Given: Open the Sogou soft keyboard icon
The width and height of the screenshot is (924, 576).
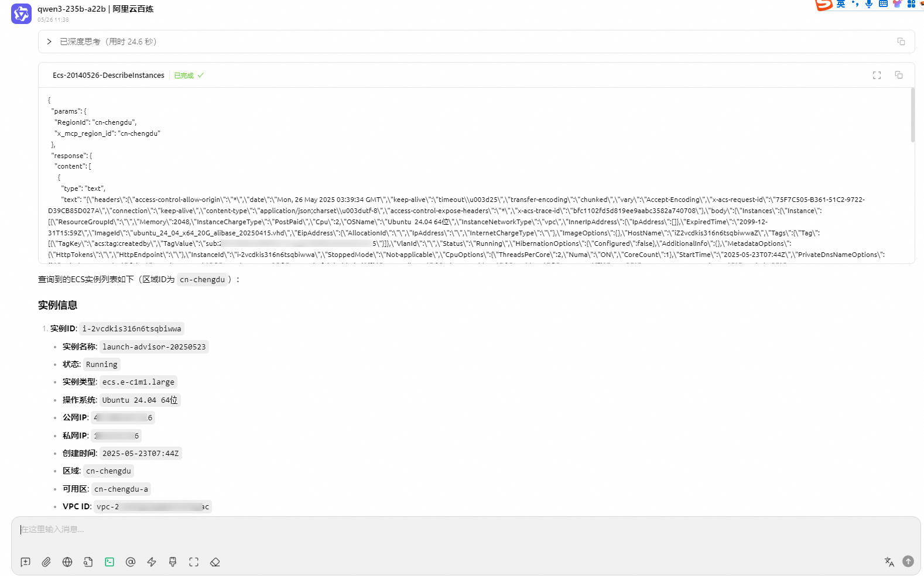Looking at the screenshot, I should click(883, 4).
